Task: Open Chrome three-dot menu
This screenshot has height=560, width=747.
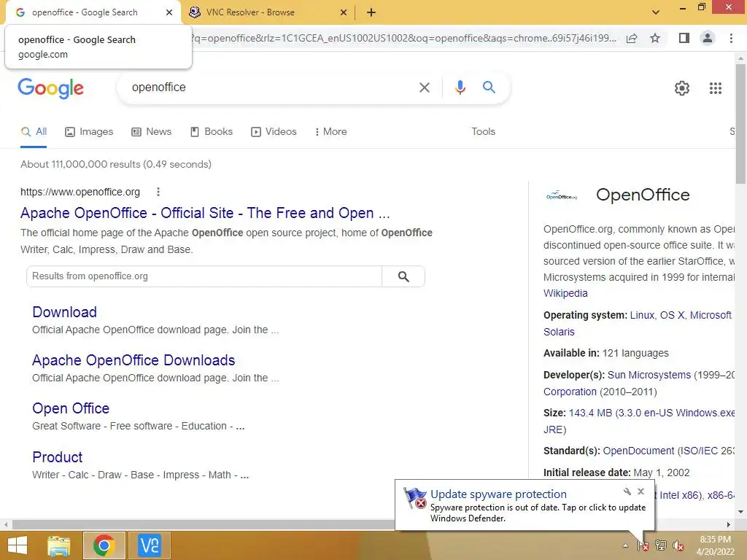Action: [731, 38]
